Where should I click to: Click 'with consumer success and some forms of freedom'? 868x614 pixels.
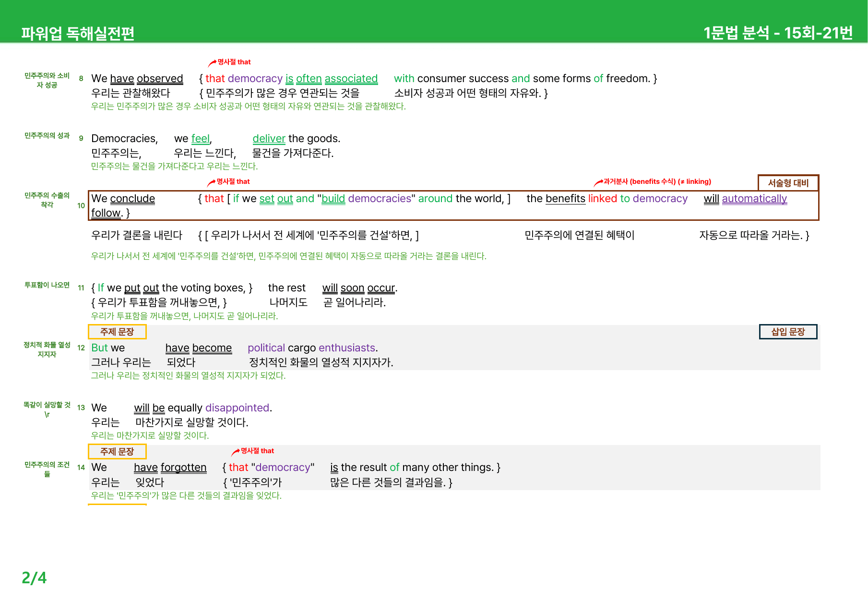(x=522, y=79)
